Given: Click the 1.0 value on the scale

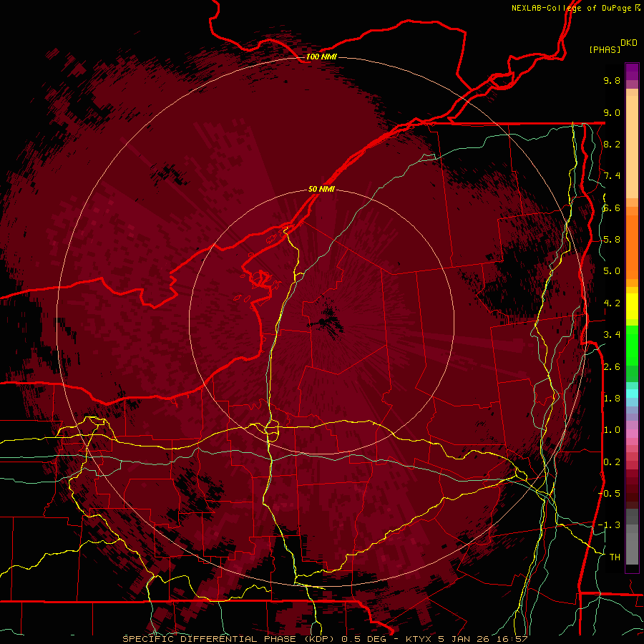Looking at the screenshot, I should (612, 430).
